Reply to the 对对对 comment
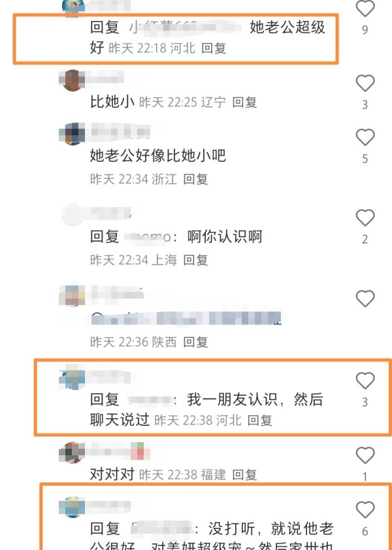This screenshot has width=392, height=550. pos(244,475)
